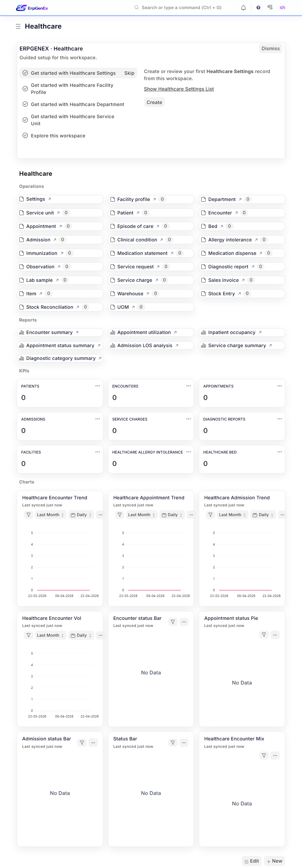The image size is (302, 868).
Task: Click filter icon on Encounter status Bar
Action: click(x=173, y=622)
